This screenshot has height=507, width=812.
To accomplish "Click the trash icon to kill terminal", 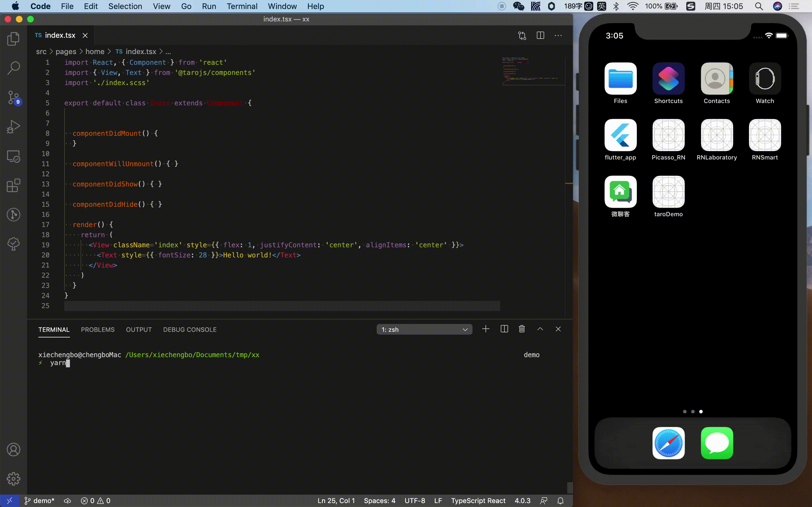I will 522,329.
